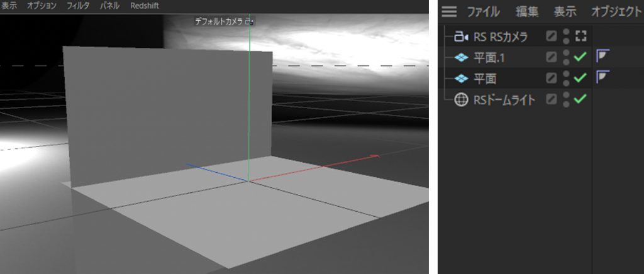Image resolution: width=644 pixels, height=274 pixels.
Task: Click the デフォルトカメラ label in viewport
Action: tap(219, 22)
